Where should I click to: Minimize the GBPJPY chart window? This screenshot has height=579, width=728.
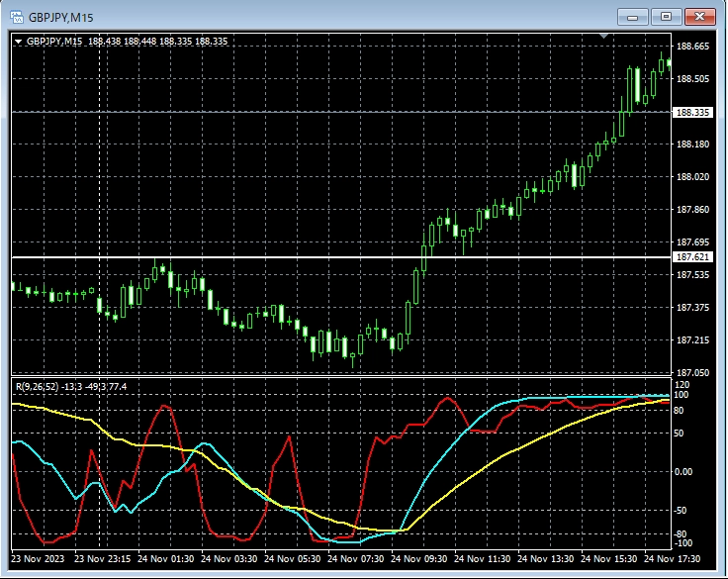point(632,16)
